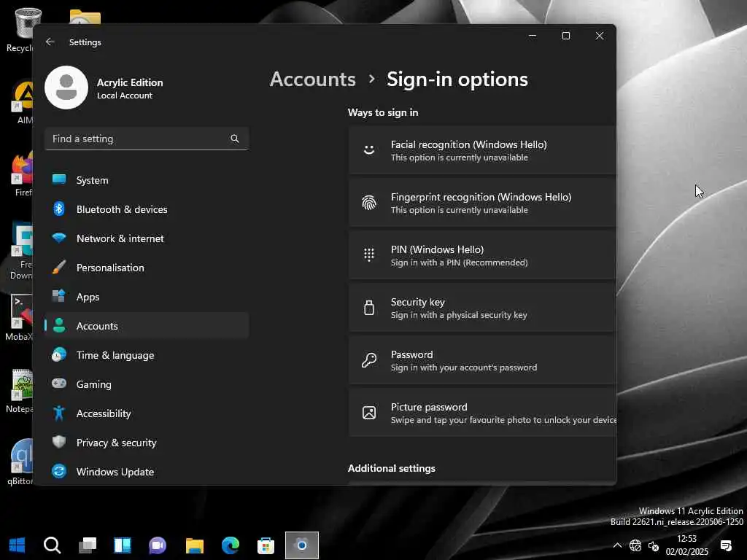This screenshot has width=747, height=560.
Task: Select the AIMP desktop shortcut
Action: [x=23, y=102]
